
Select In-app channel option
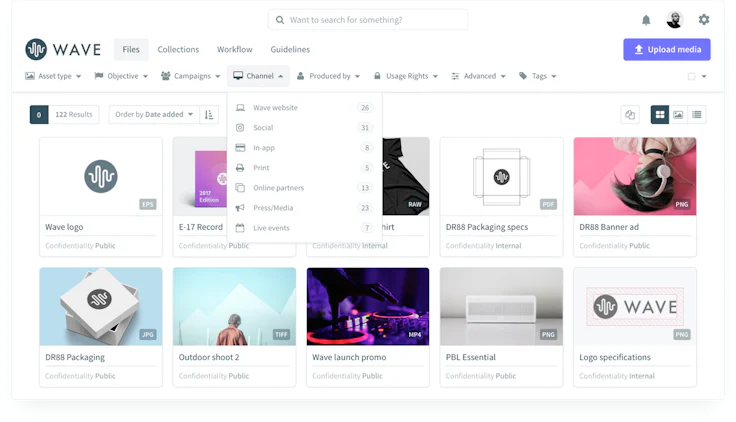(304, 148)
